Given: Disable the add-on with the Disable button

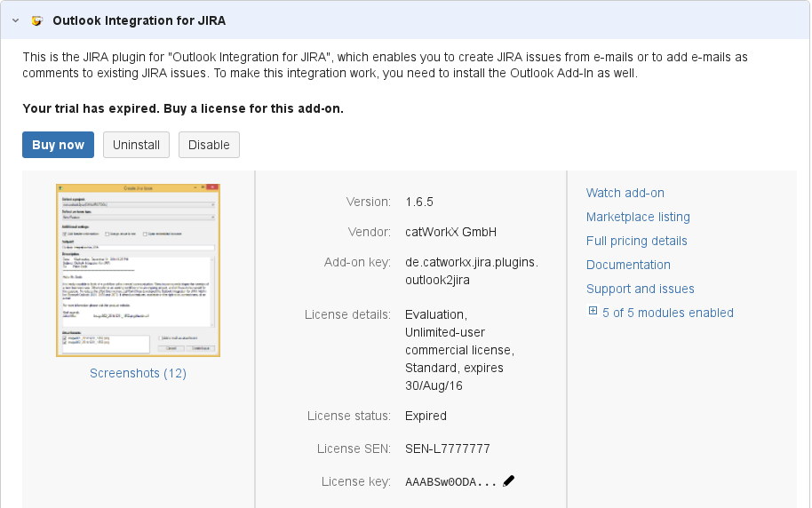Looking at the screenshot, I should click(209, 145).
